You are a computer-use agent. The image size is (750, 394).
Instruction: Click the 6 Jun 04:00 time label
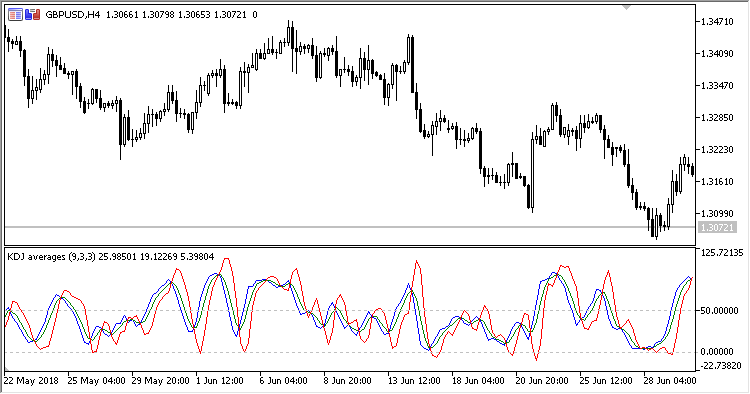(283, 381)
